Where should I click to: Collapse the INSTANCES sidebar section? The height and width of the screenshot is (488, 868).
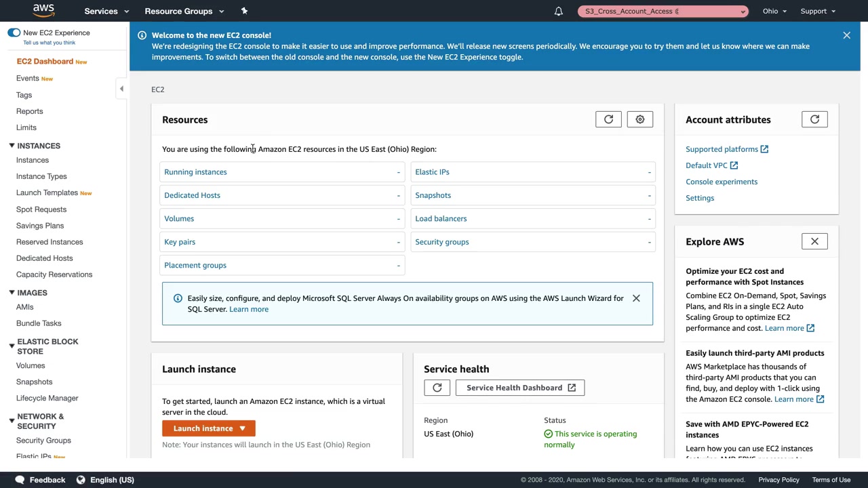(x=12, y=146)
